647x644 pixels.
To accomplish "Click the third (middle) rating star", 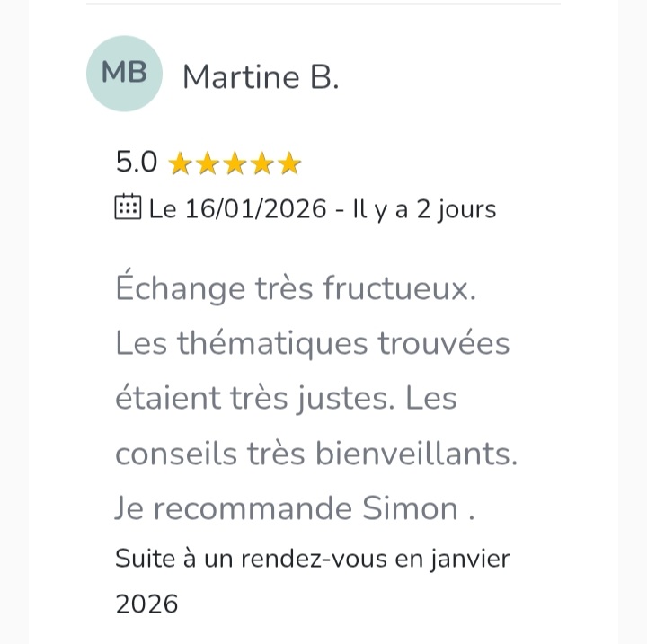I will tap(235, 163).
